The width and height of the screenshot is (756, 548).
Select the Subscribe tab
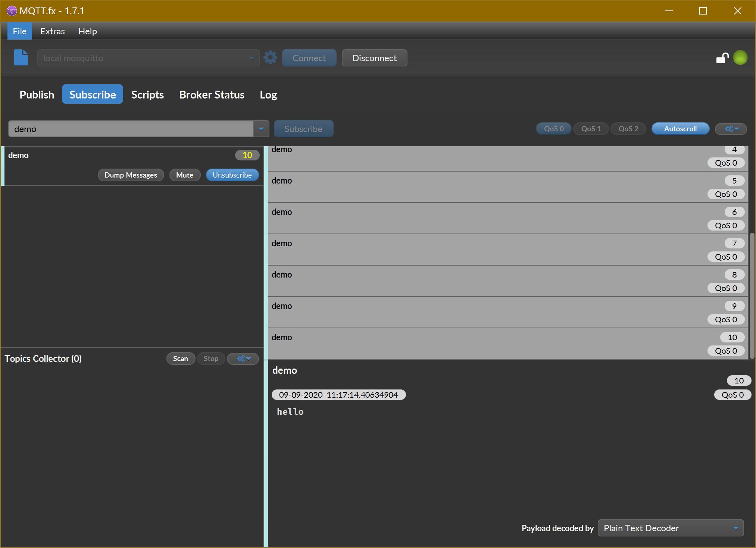tap(93, 94)
